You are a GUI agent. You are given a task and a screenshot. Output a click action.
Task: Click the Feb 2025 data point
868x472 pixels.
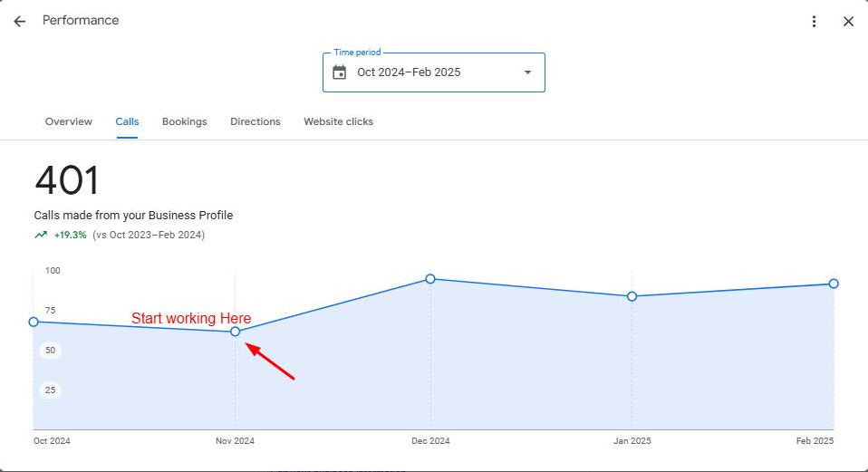coord(834,284)
